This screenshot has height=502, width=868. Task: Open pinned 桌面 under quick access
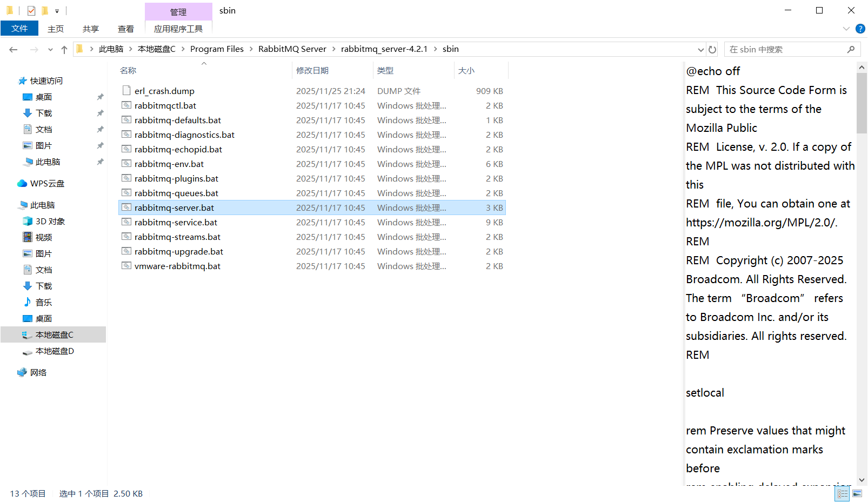click(x=43, y=97)
